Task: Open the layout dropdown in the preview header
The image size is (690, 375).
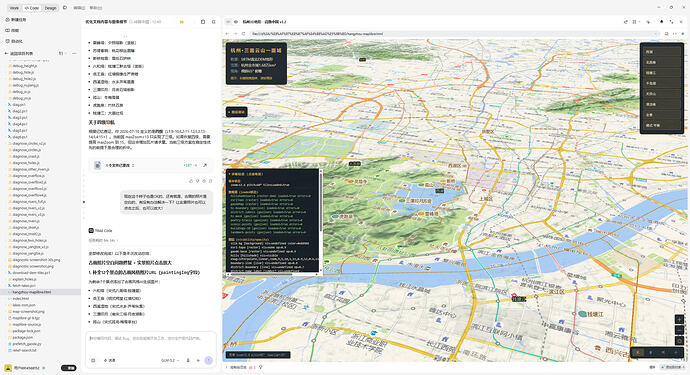Action: [x=635, y=22]
